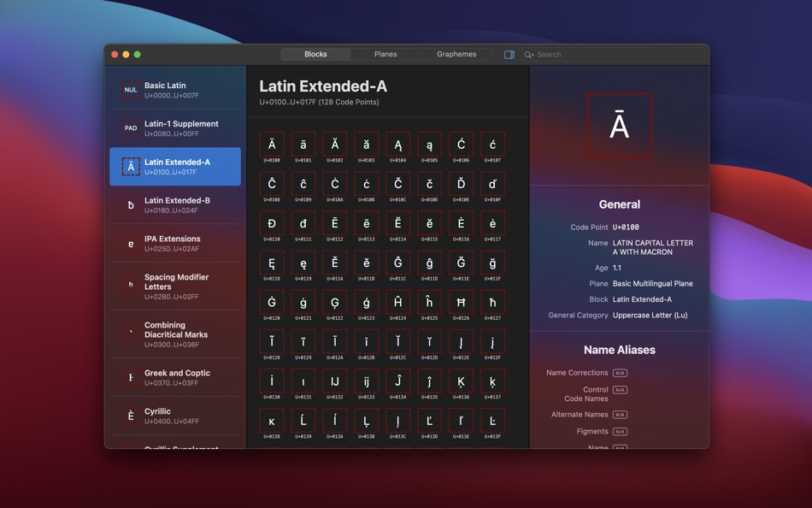The image size is (812, 508).
Task: Select glyph Ē at U+0112
Action: 335,223
